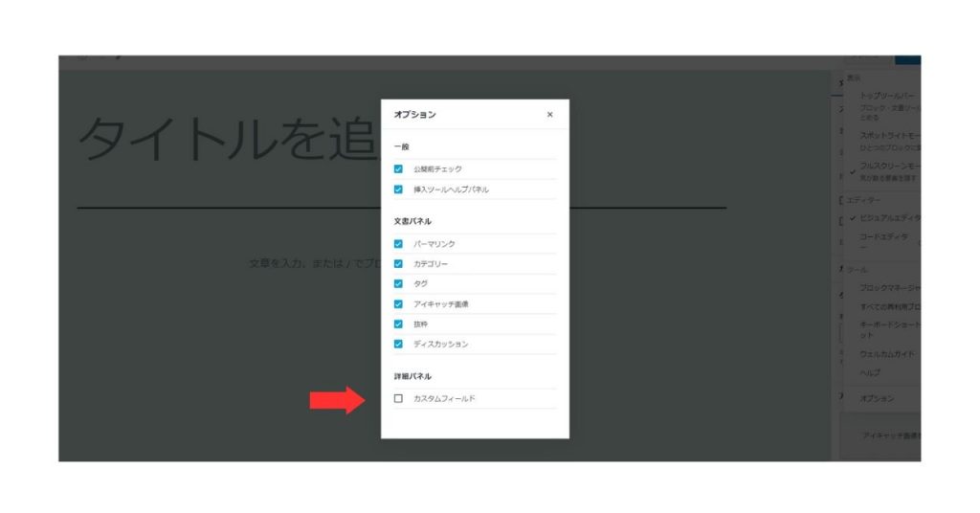Select ヘルプ in the background menu
The width and height of the screenshot is (980, 513).
869,372
